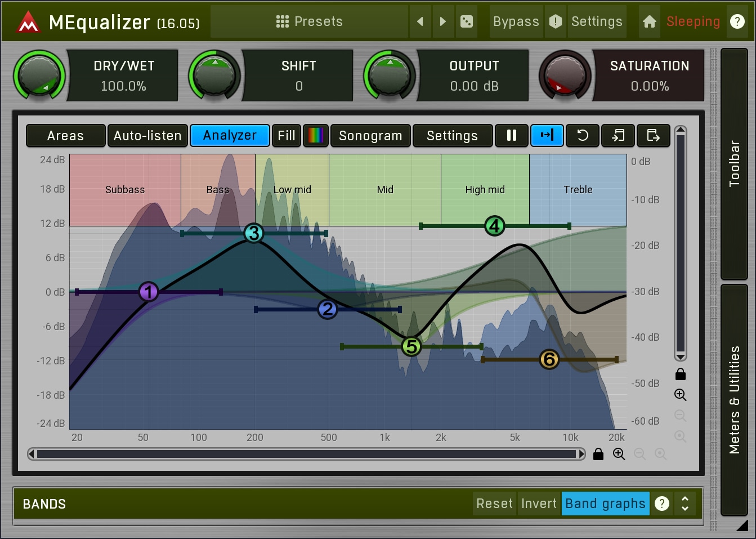
Task: Open Meters & Utilities side tab
Action: coord(734,400)
